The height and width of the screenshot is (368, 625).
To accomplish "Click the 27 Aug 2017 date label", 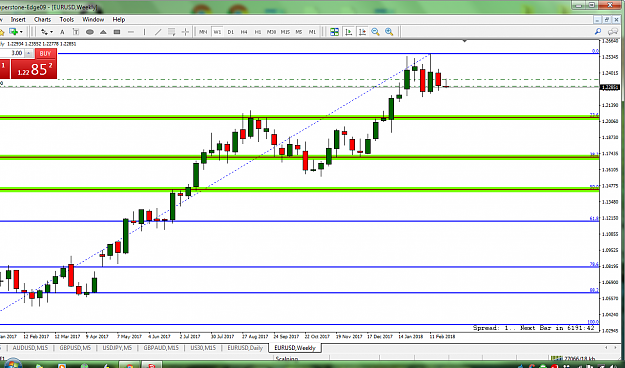I will tap(255, 337).
